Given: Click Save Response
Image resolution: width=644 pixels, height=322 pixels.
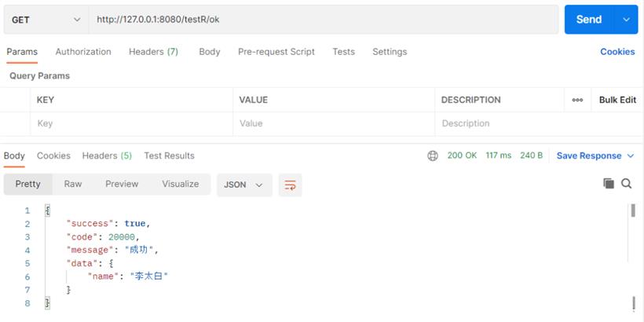Looking at the screenshot, I should (x=589, y=156).
